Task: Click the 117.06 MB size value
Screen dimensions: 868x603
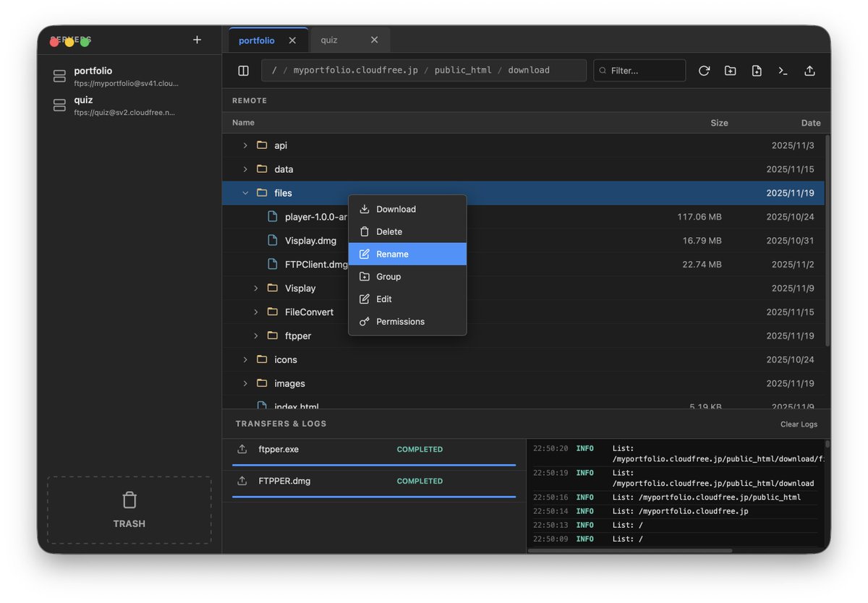Action: pos(699,217)
